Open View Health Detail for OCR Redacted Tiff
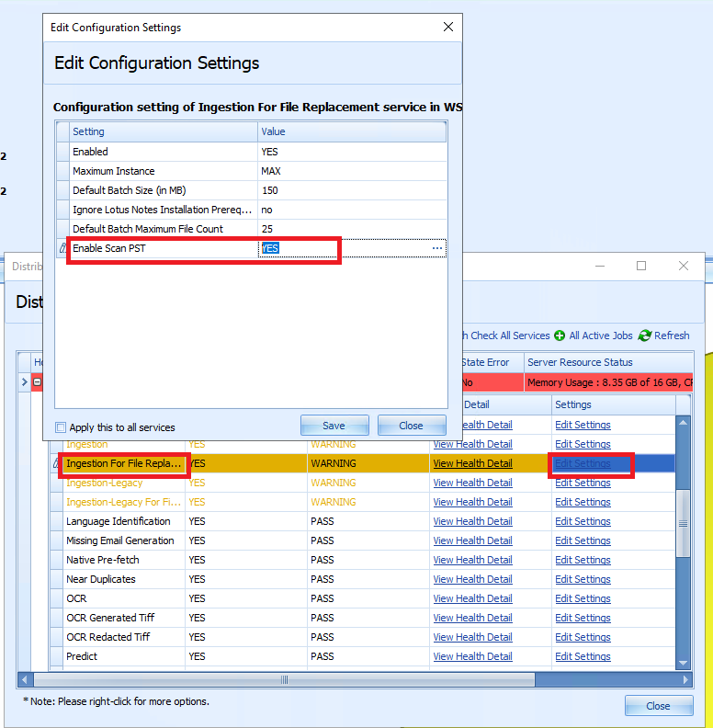 click(472, 637)
